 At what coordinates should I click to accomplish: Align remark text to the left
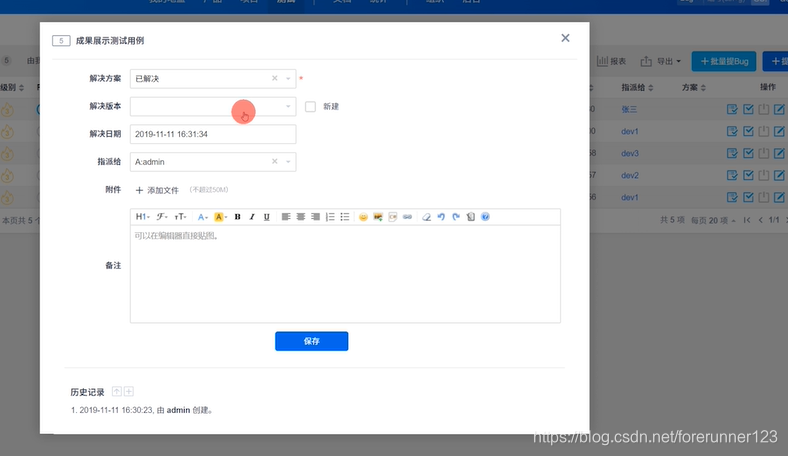[x=285, y=217]
